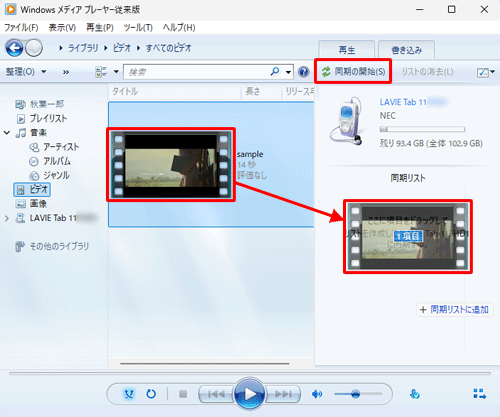
Task: Open the view options dropdown arrow
Action: click(116, 72)
